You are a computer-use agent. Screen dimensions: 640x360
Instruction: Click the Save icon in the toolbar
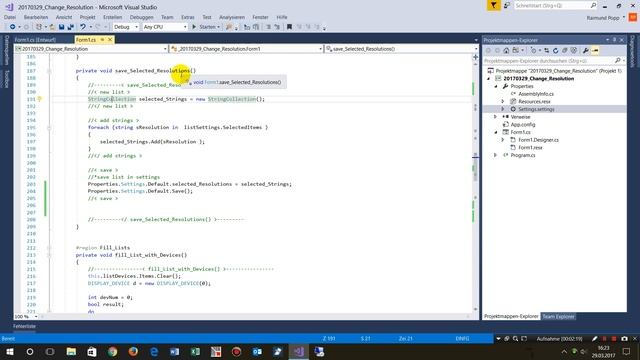[61, 27]
